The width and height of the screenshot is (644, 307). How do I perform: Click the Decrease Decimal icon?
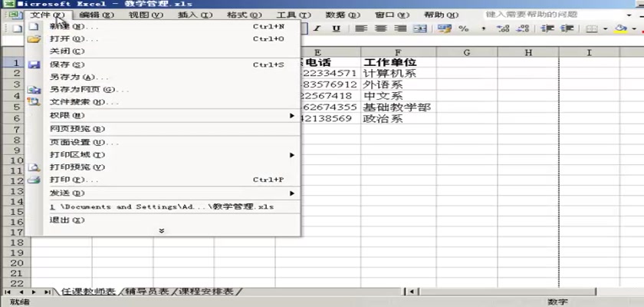click(522, 28)
